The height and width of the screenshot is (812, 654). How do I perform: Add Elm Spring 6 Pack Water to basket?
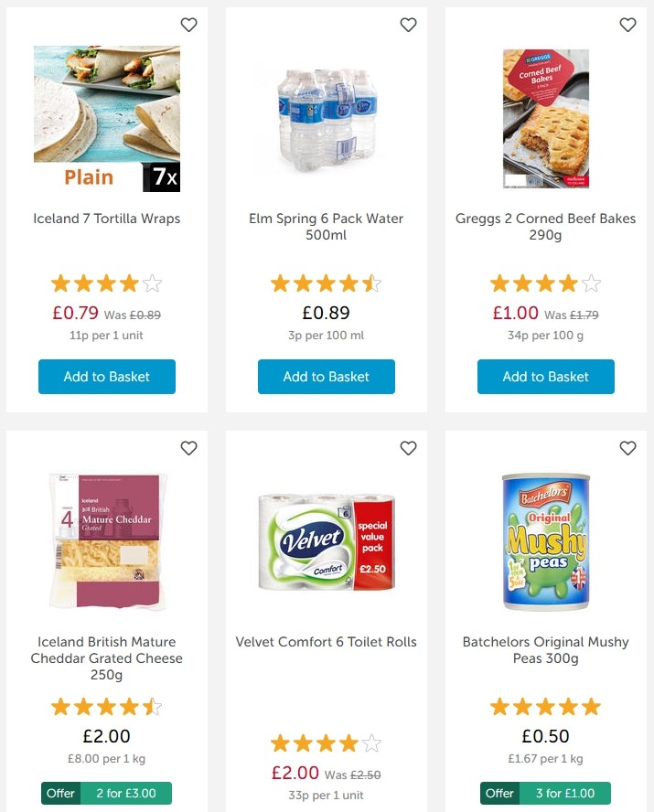click(327, 376)
